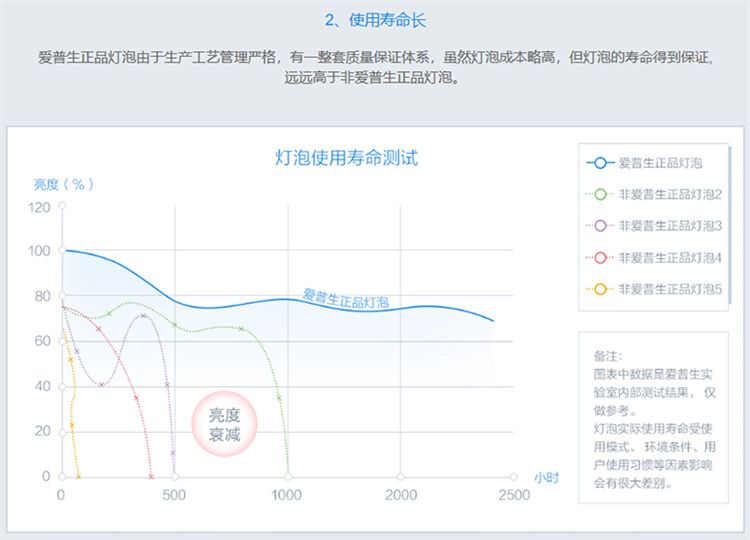Click the y-axis circle marker at 120
This screenshot has width=750, height=540.
pos(62,206)
